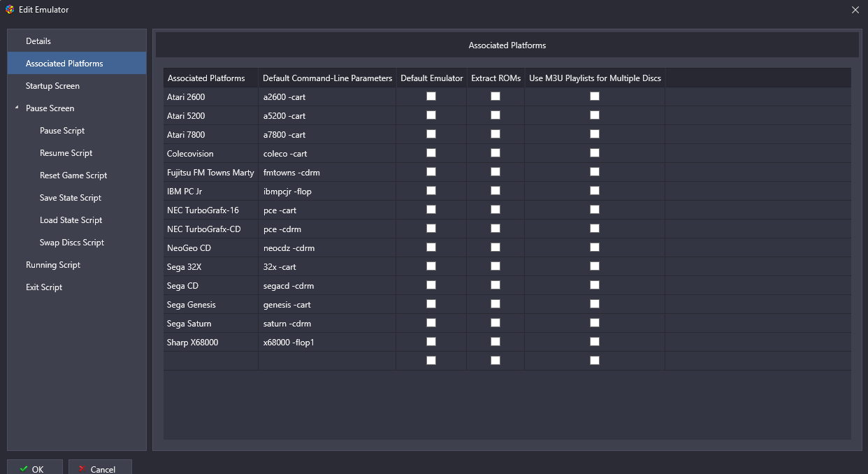This screenshot has height=474, width=868.
Task: Click the 'genesis -cart' parameter cell
Action: coord(327,305)
